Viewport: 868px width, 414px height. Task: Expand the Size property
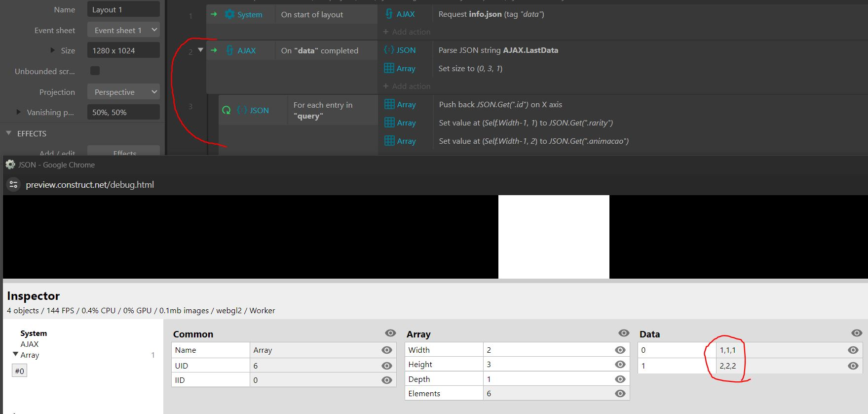[52, 50]
